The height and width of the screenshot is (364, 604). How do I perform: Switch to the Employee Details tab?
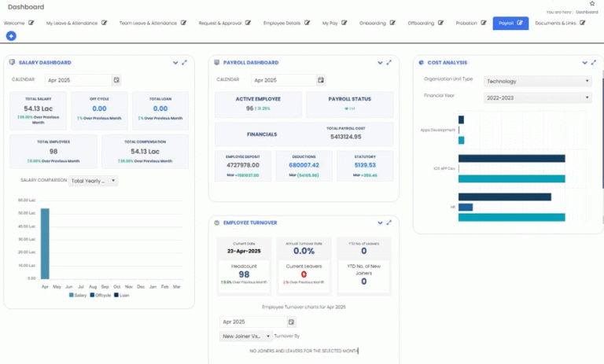(282, 24)
